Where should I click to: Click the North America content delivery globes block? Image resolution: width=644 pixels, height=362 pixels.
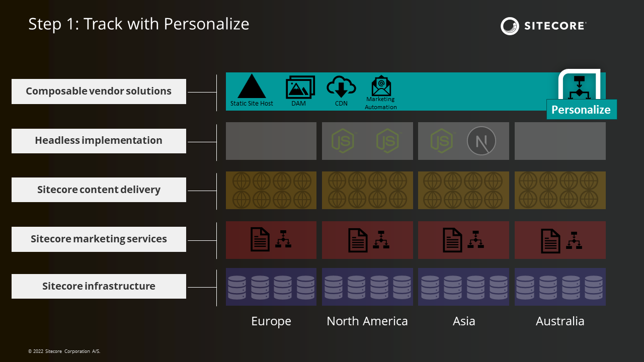[x=367, y=190]
